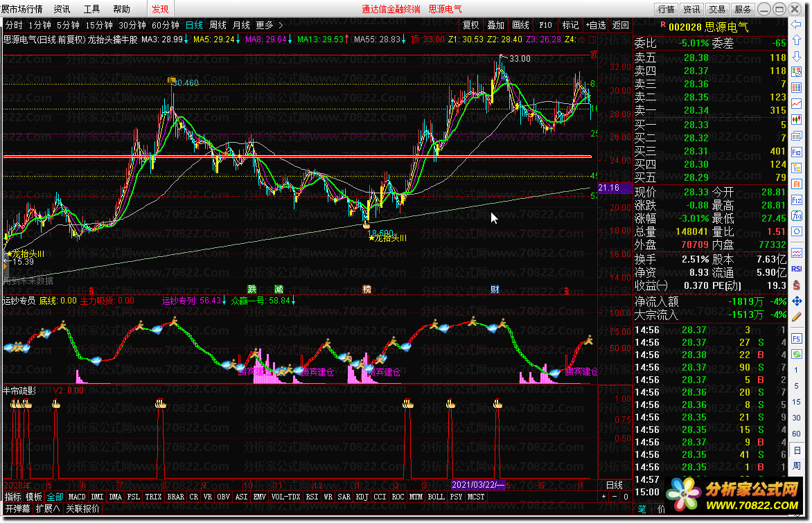Click the − zoom-out chart button
The image size is (812, 523).
(615, 497)
